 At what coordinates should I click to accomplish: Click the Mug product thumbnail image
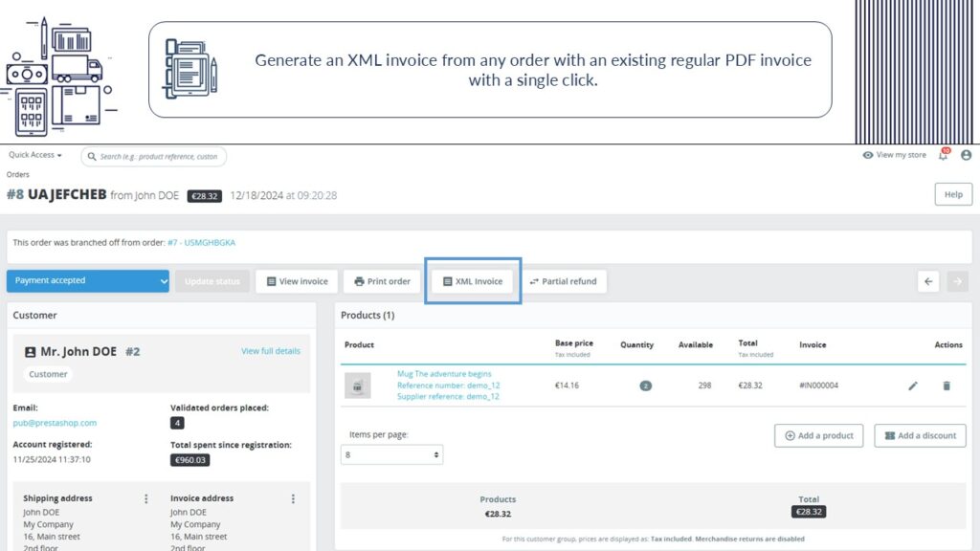point(357,386)
